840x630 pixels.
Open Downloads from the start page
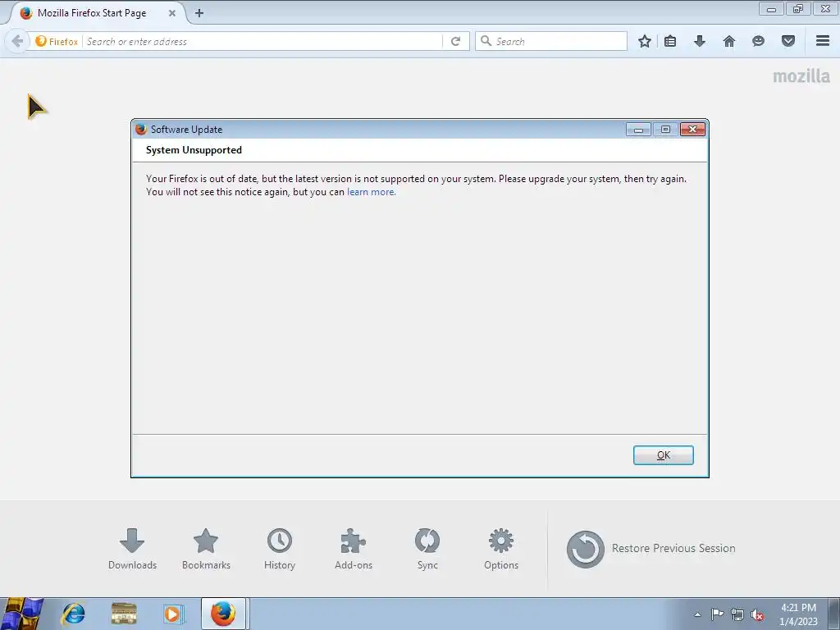pos(132,549)
